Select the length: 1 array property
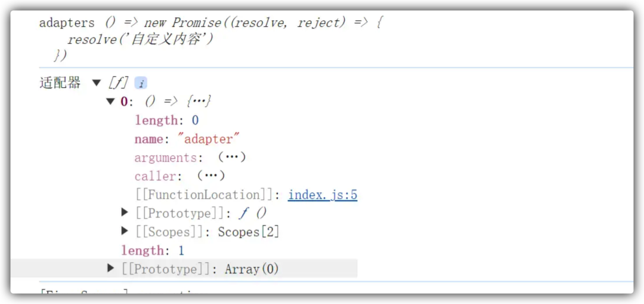Viewport: 644px width, 304px height. [x=153, y=250]
